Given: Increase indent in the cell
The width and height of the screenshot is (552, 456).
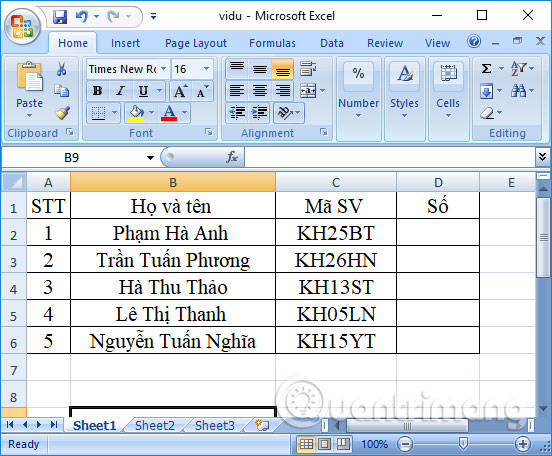Looking at the screenshot, I should tap(260, 113).
